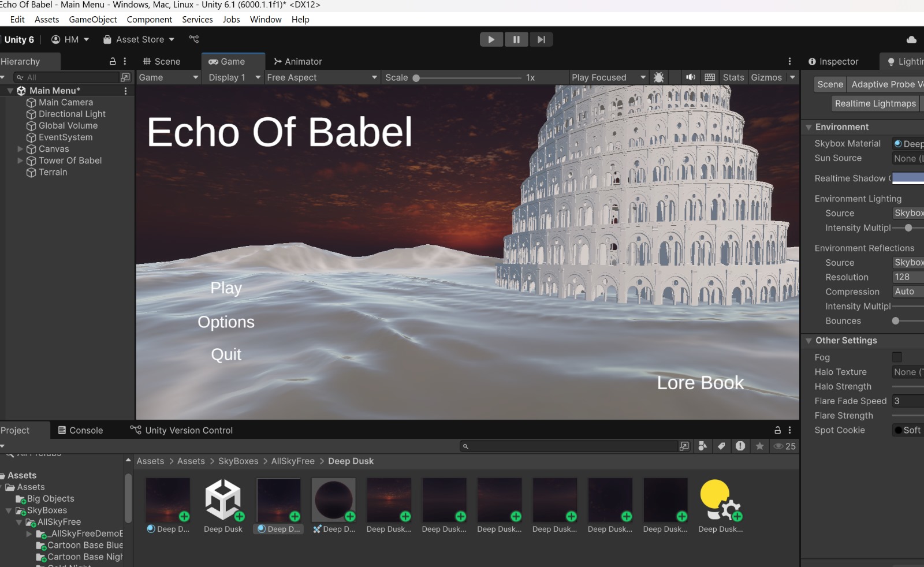Expand the Tower Of Babel object

(x=20, y=161)
